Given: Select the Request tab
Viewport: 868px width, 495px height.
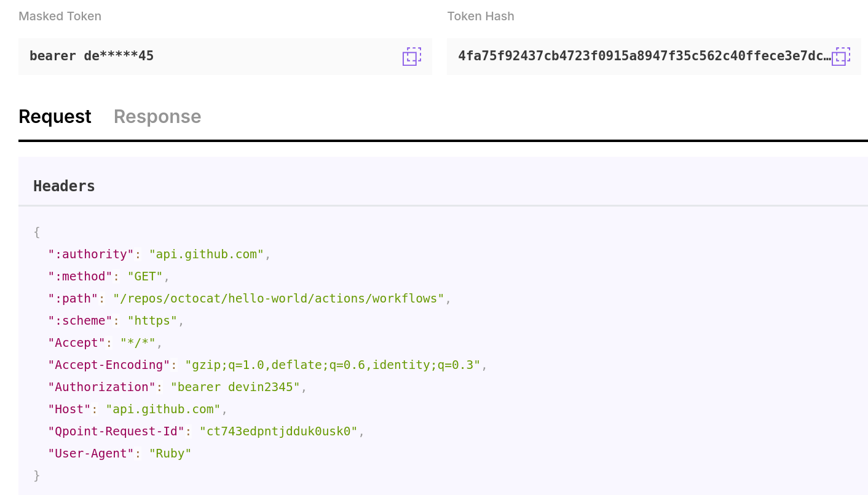Looking at the screenshot, I should click(x=55, y=117).
